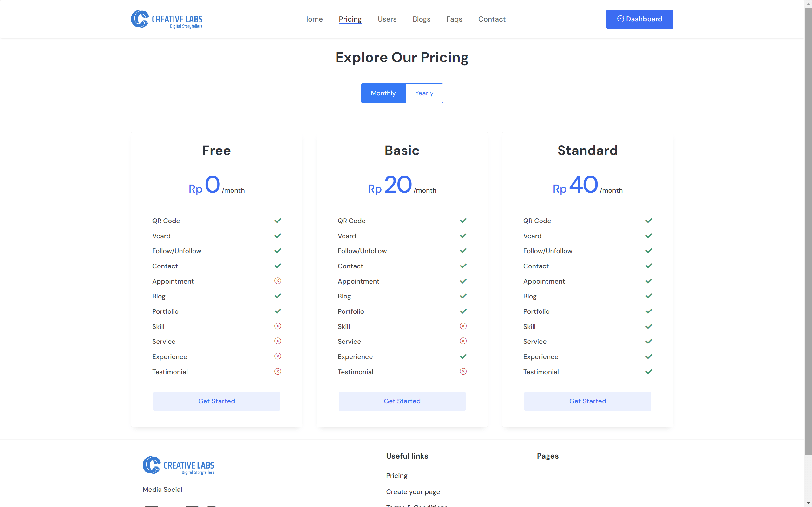This screenshot has height=507, width=812.
Task: Select the Monthly billing option
Action: [383, 93]
